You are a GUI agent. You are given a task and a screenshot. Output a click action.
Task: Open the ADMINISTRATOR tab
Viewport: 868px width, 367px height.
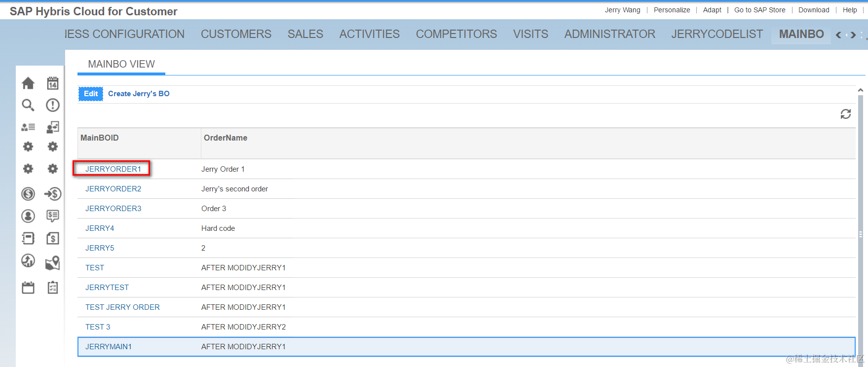pyautogui.click(x=610, y=34)
